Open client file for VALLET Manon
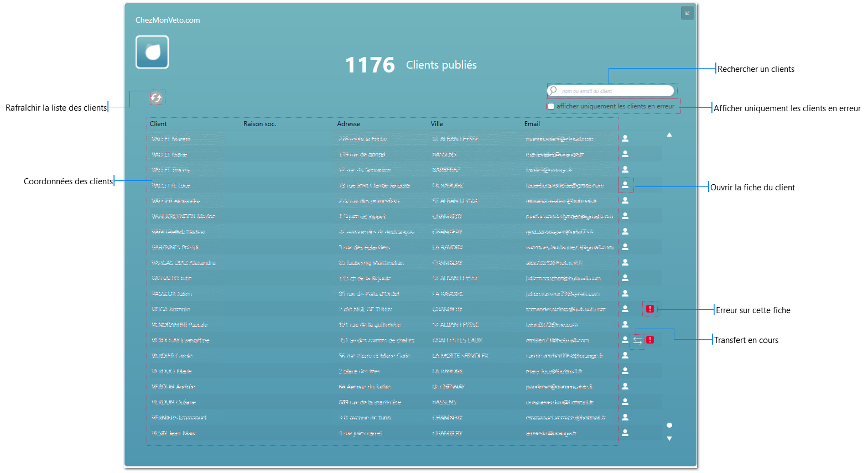 coord(625,138)
